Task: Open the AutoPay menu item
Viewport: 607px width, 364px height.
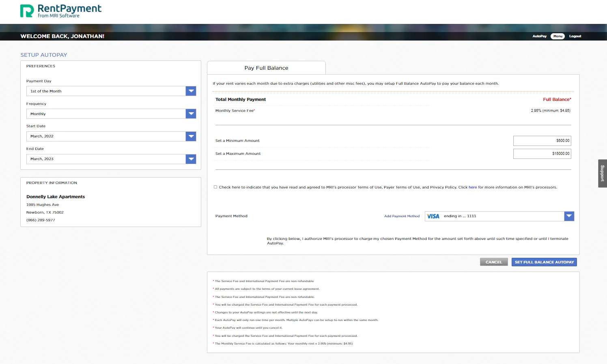Action: pyautogui.click(x=539, y=36)
